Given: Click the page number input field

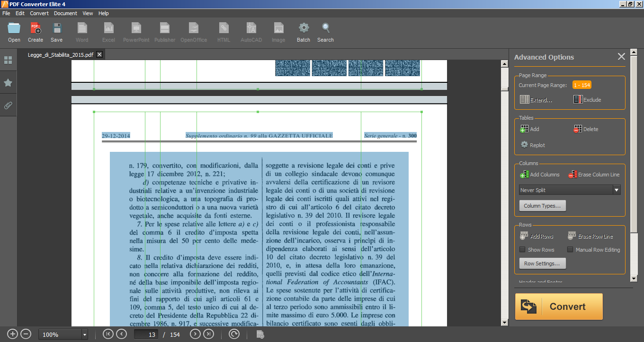Looking at the screenshot, I should (x=146, y=334).
